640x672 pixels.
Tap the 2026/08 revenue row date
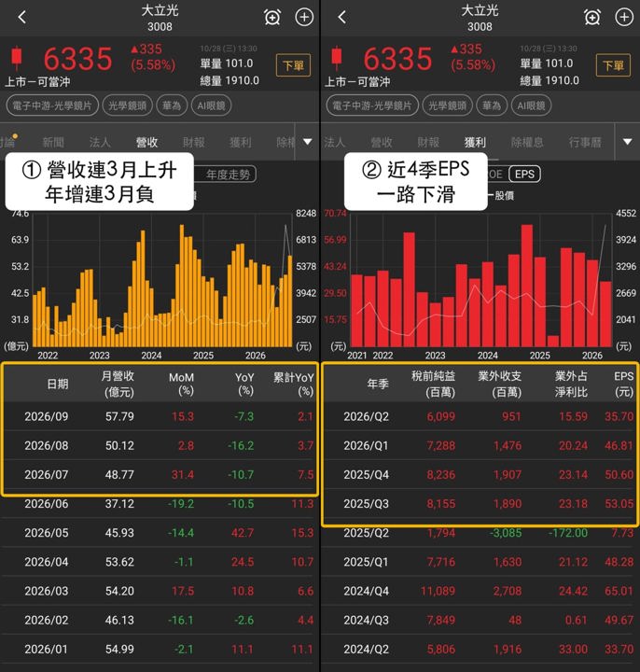[x=47, y=446]
